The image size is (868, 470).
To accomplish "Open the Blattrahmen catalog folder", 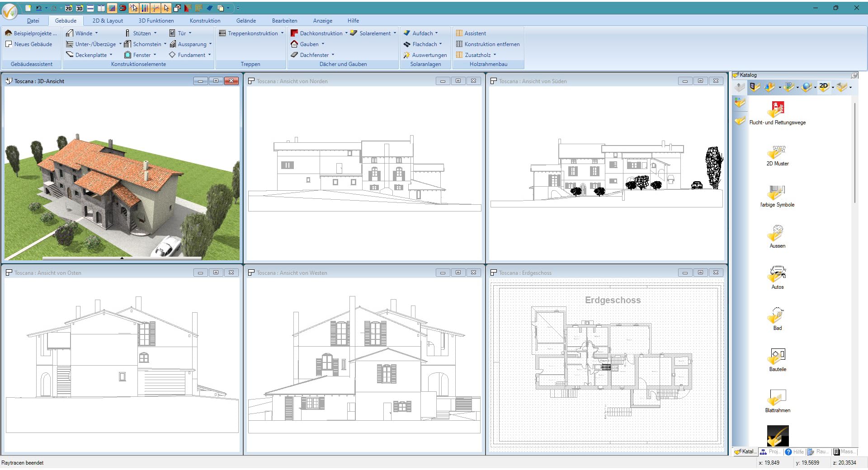I will pos(777,401).
